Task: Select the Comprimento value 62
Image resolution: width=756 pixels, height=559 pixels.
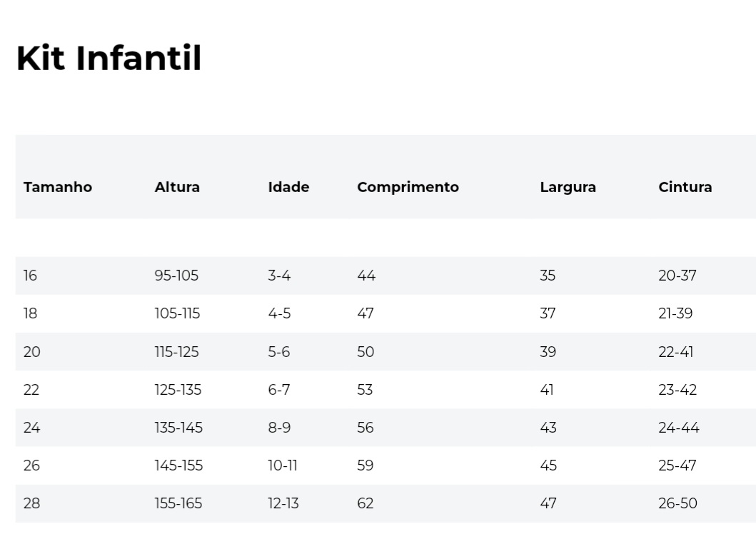Action: [x=366, y=503]
